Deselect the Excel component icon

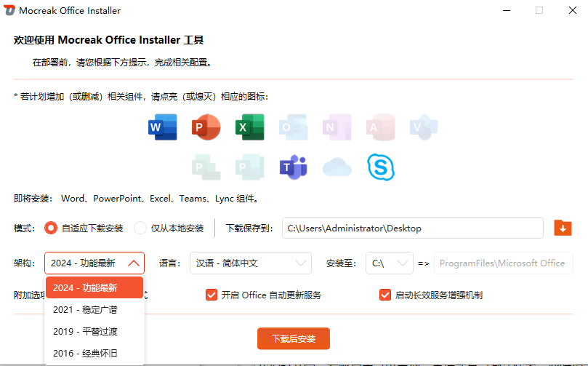[x=249, y=127]
